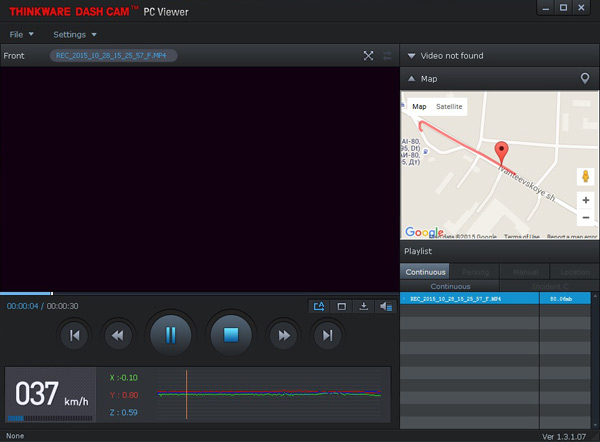Collapse the Map panel
The width and height of the screenshot is (600, 442).
(x=411, y=79)
